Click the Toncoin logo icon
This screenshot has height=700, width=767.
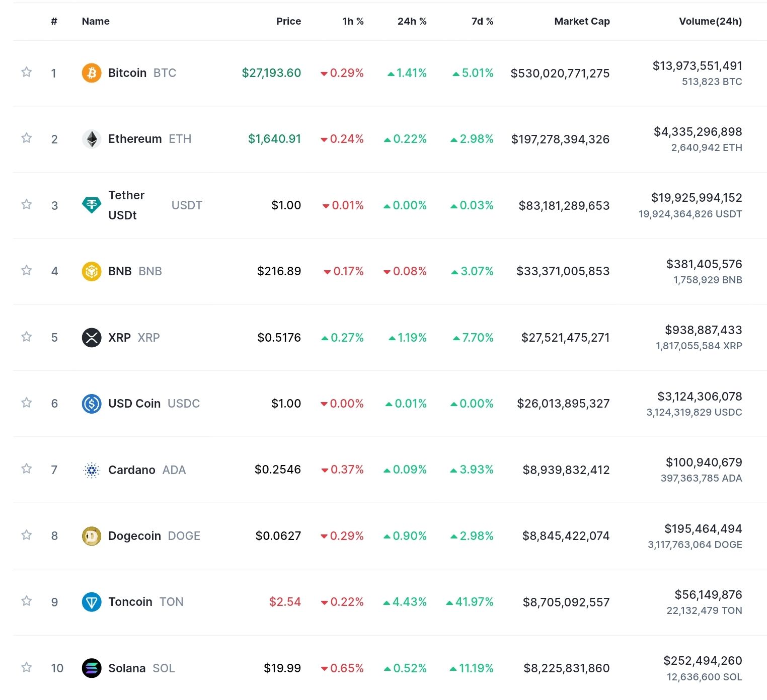tap(92, 602)
